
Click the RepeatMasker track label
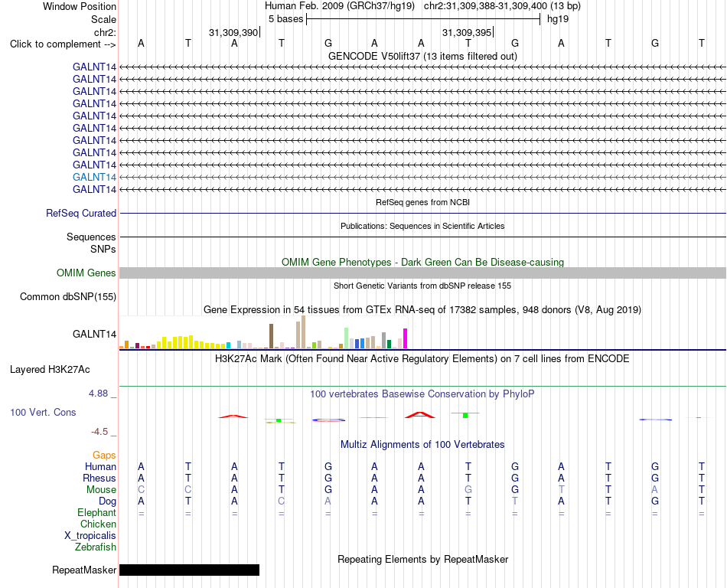[84, 570]
